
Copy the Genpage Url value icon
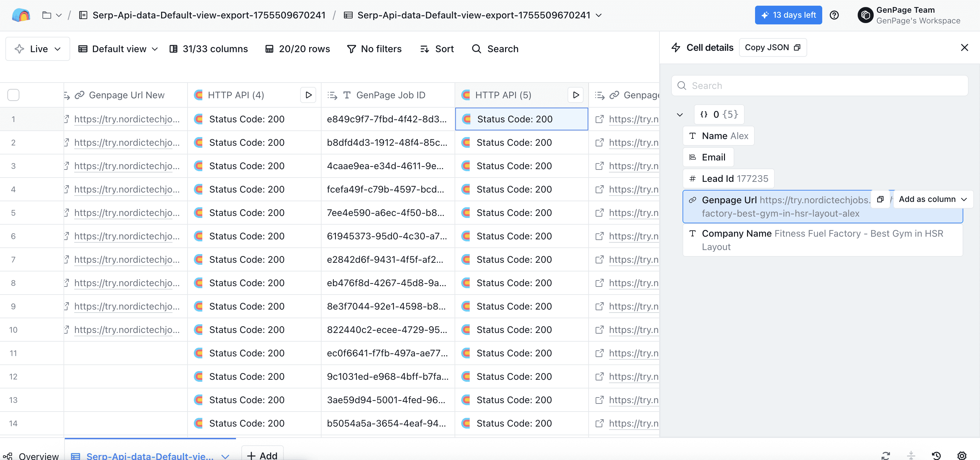(880, 199)
